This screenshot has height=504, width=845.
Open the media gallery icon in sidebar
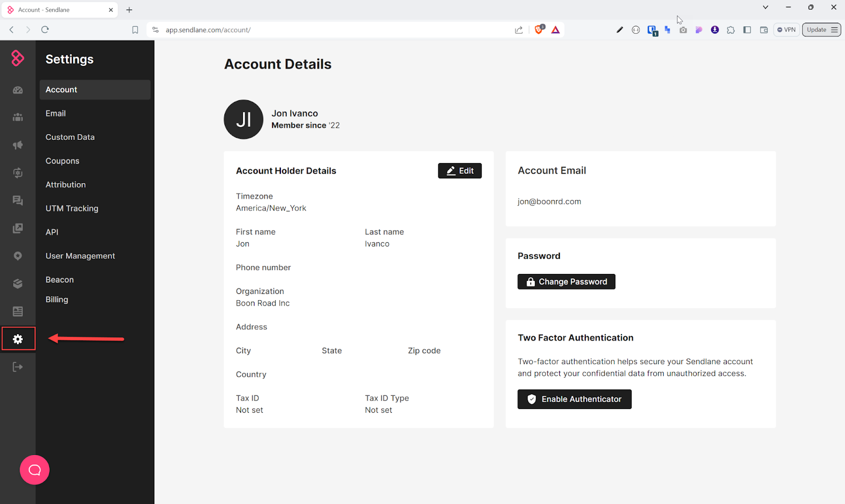pos(17,228)
